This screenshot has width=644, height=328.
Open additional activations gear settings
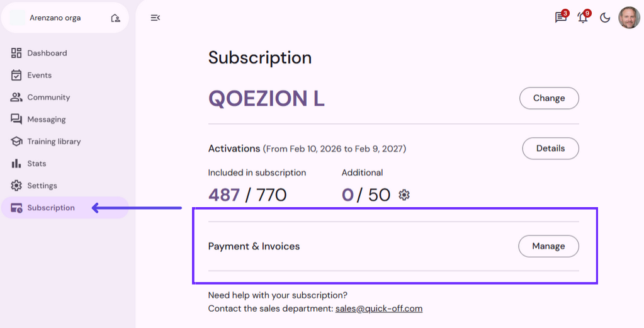tap(404, 195)
